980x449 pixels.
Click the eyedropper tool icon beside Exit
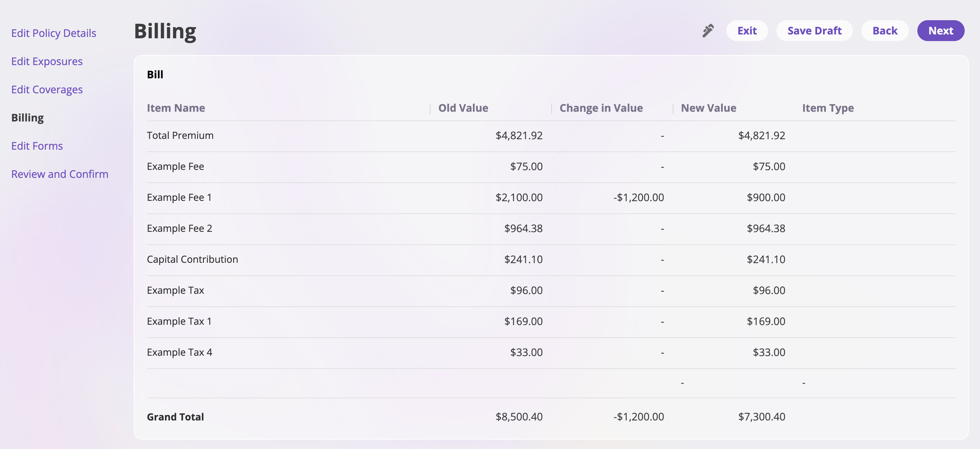(708, 31)
